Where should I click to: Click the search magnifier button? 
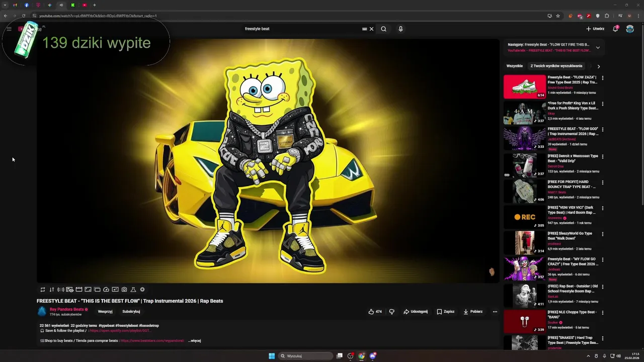click(383, 29)
